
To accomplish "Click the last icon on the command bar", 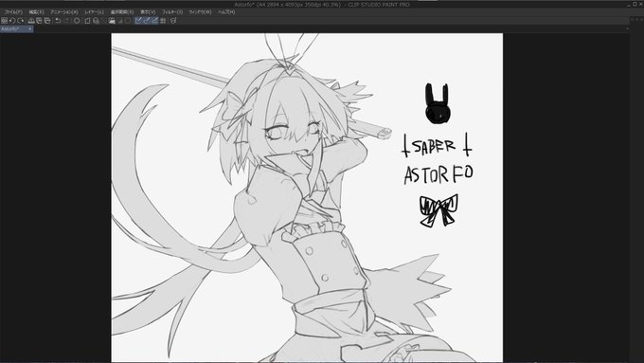I will pos(173,20).
